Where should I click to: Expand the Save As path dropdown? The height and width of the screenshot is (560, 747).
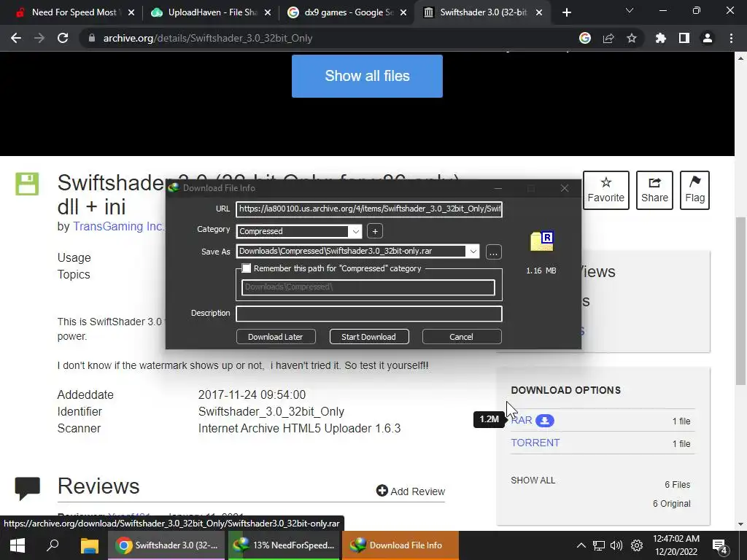[x=473, y=252]
